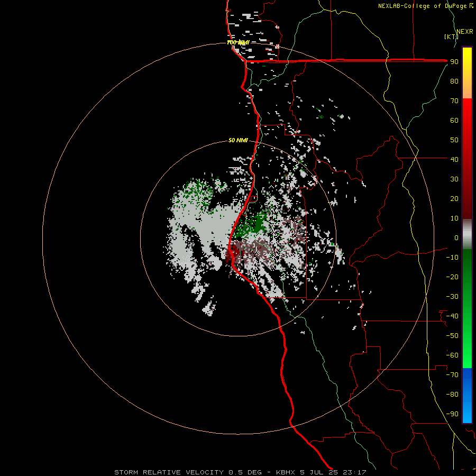Click the green inbound velocity patch near radar
476x476 pixels.
click(253, 225)
